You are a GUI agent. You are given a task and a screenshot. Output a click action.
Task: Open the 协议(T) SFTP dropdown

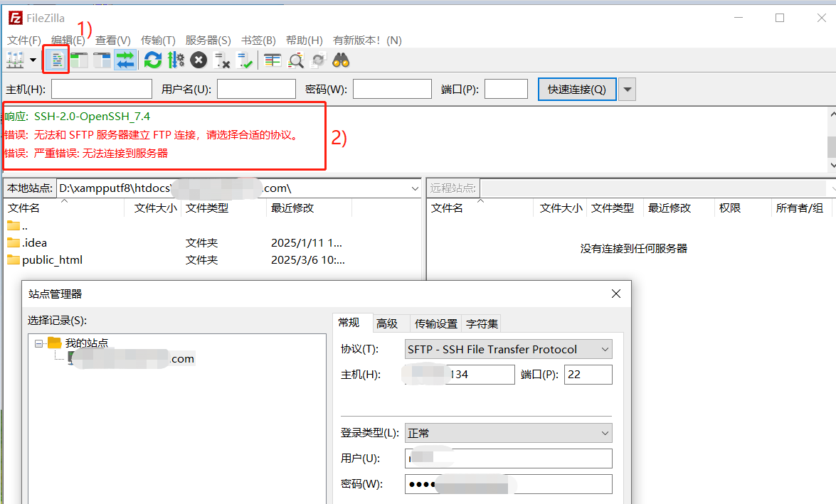point(509,350)
